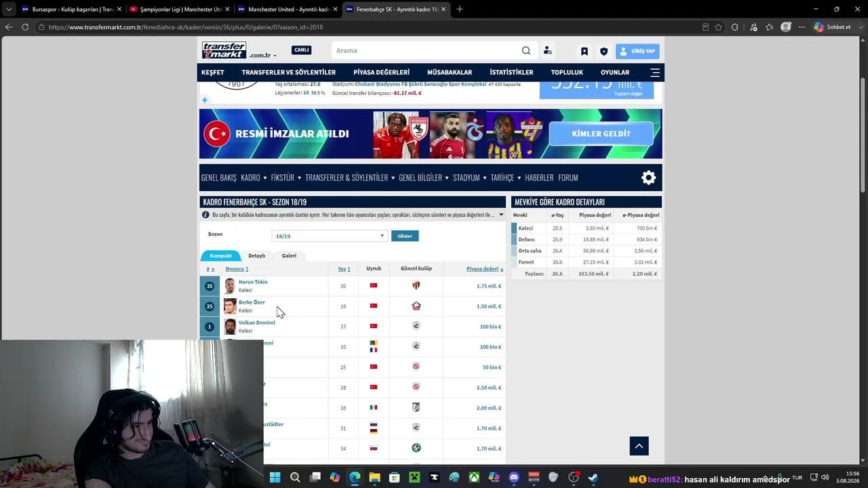This screenshot has width=868, height=488.
Task: Click the blue plus icon under the club header
Action: pos(204,100)
